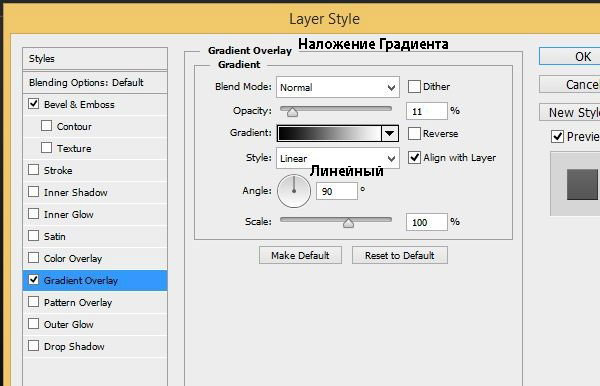Select the Inner Shadow row

(x=95, y=192)
